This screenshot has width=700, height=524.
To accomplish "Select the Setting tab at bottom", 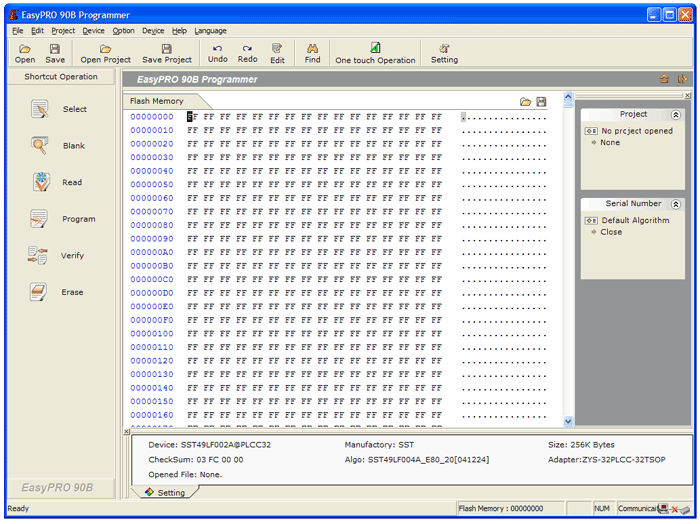I will (165, 492).
